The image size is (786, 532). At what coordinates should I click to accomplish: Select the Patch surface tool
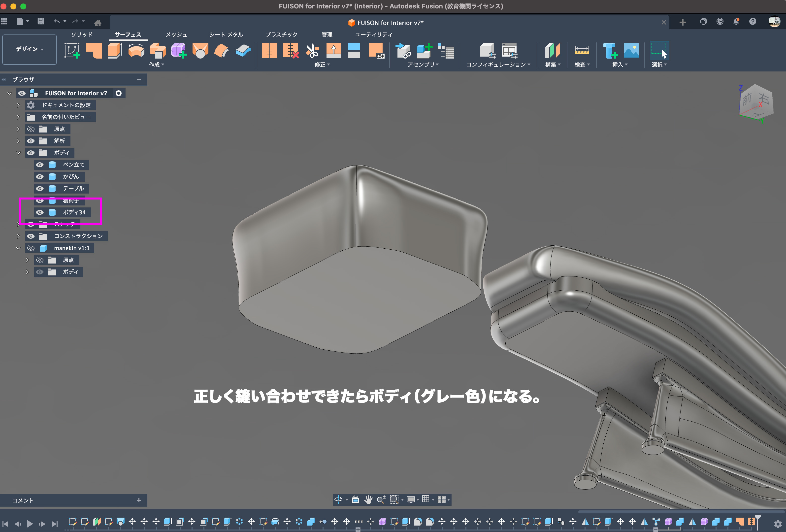point(93,51)
